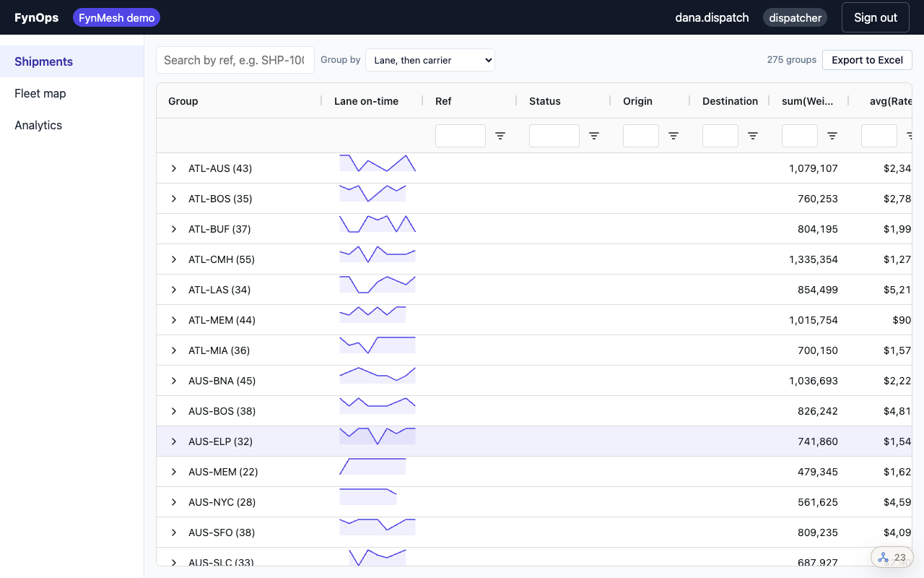The width and height of the screenshot is (924, 578).
Task: Expand the ATL-MEM (44) group row
Action: click(174, 320)
